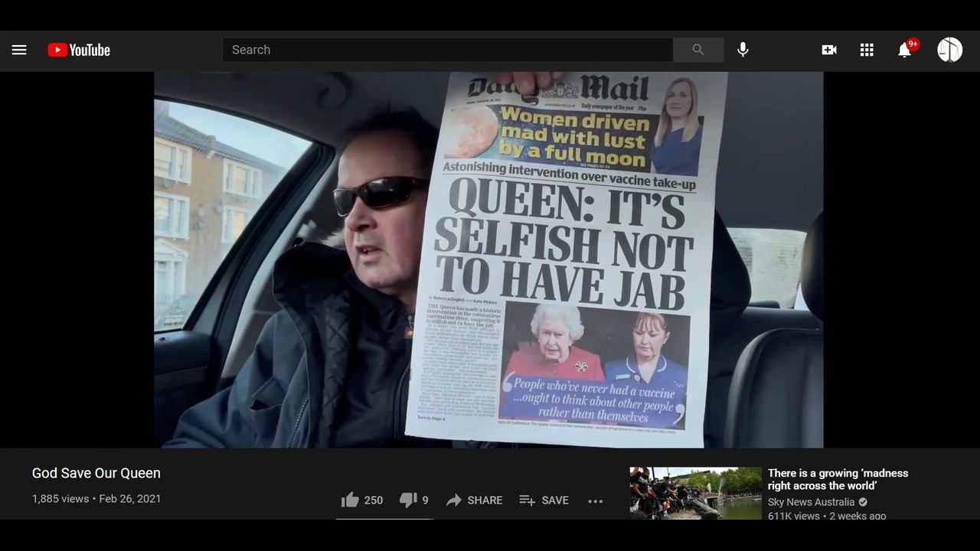Click the like-dislike ratio bar
This screenshot has height=551, width=980.
pos(384,518)
